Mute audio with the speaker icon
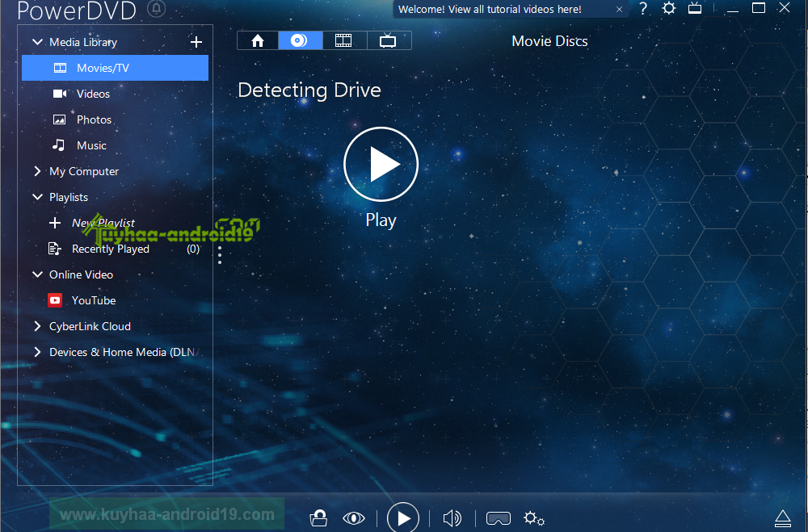Screen dimensions: 808x532 click(452, 518)
